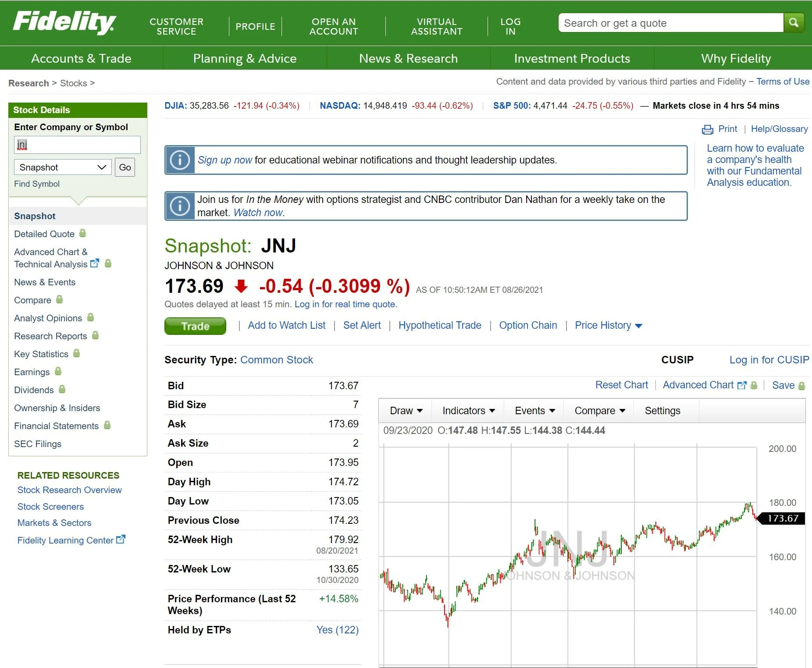Click Log in for CUSIP link
Screen dimensions: 812x668
tap(769, 359)
